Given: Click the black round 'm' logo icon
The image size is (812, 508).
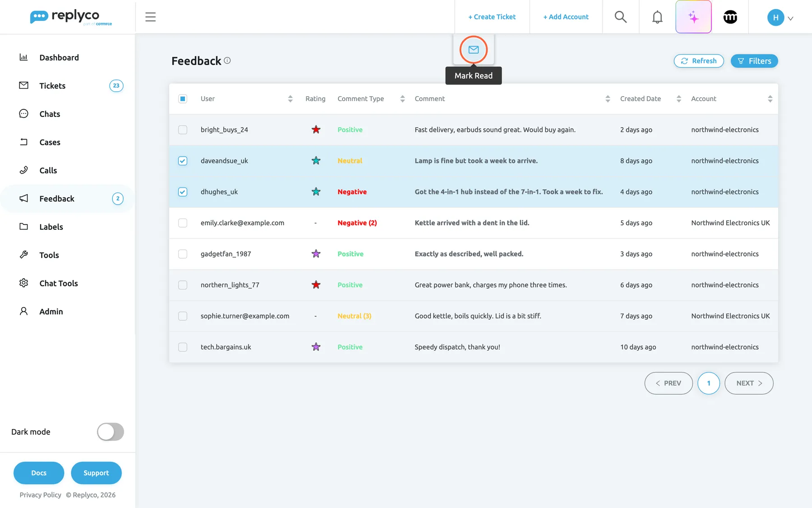Looking at the screenshot, I should click(730, 17).
